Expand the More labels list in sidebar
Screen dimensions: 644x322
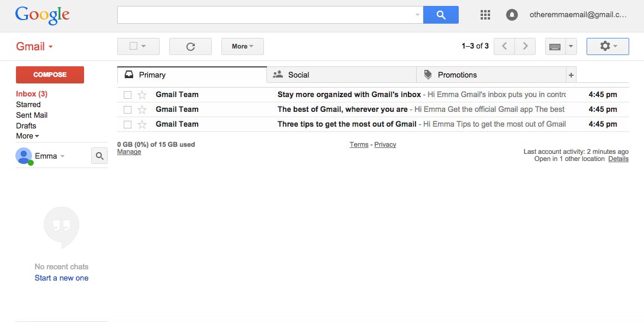[27, 136]
